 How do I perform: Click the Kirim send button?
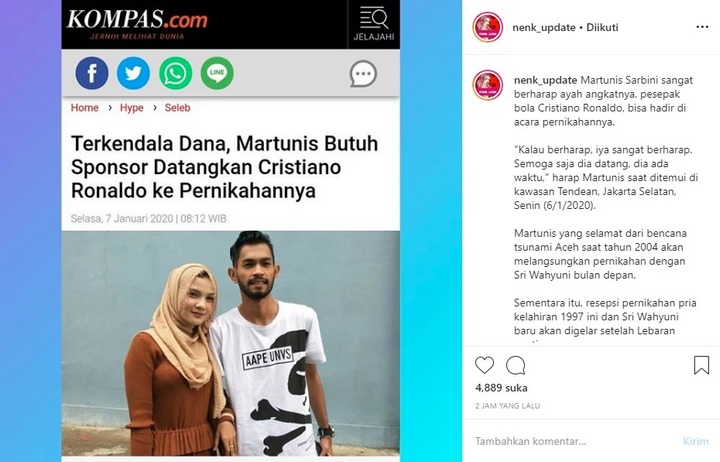point(696,441)
